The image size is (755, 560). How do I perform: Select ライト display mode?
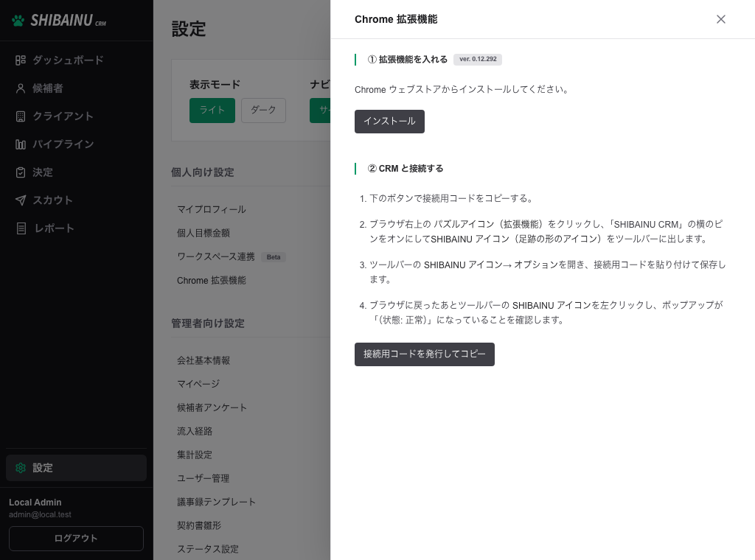click(x=212, y=111)
